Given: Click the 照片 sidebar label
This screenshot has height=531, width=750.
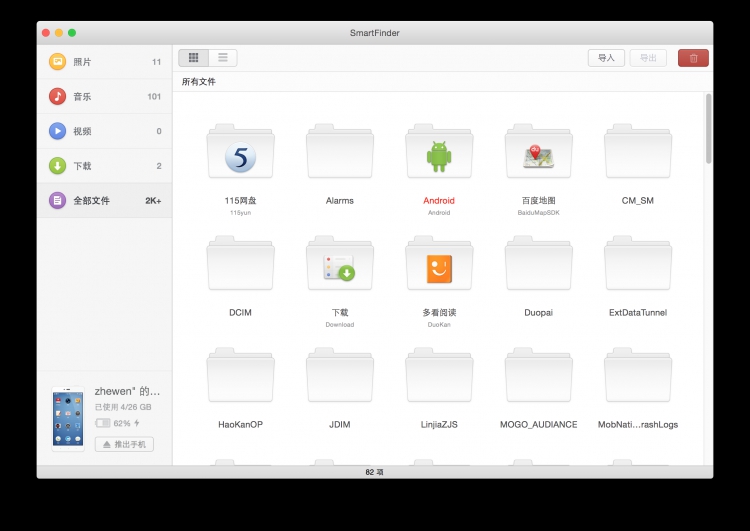Looking at the screenshot, I should click(82, 62).
